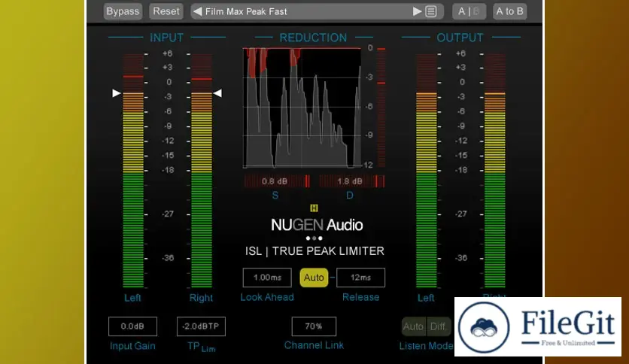Click the NUGEN Audio logo
Image resolution: width=629 pixels, height=364 pixels.
(x=317, y=225)
